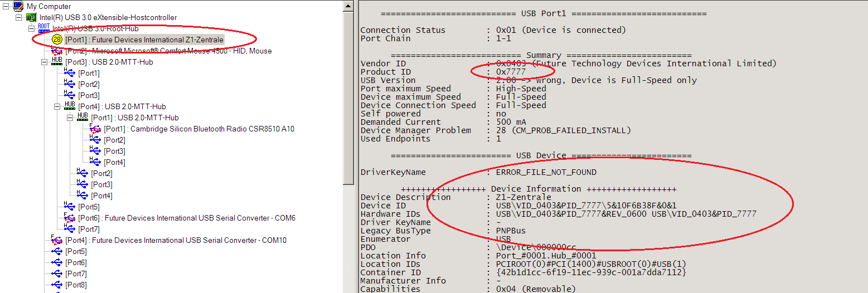Select [Port2] Microsoft Comfort Mouse 4500 entry
Image resolution: width=868 pixels, height=293 pixels.
click(x=168, y=51)
